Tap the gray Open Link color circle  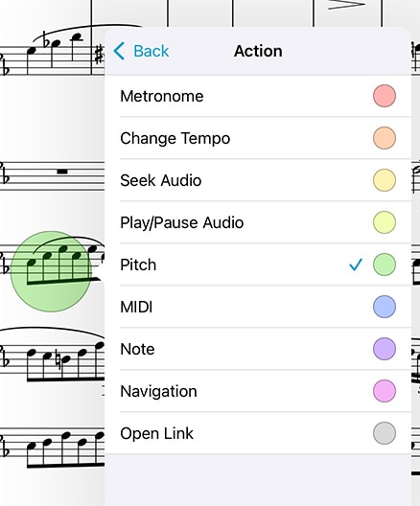tap(385, 433)
